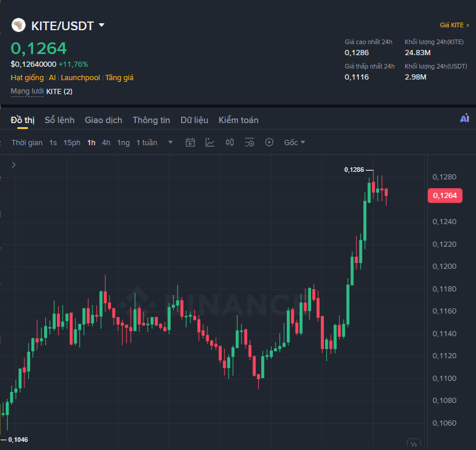Switch to the Giao dịch tab
476x450 pixels.
pyautogui.click(x=103, y=120)
